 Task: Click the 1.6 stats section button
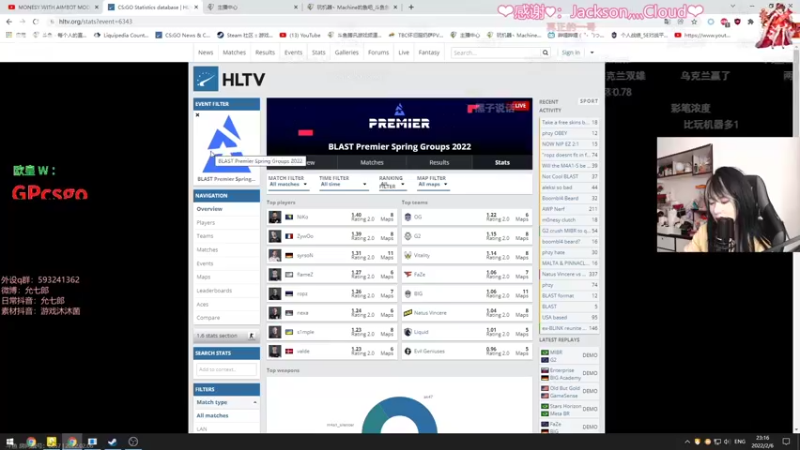pyautogui.click(x=226, y=336)
